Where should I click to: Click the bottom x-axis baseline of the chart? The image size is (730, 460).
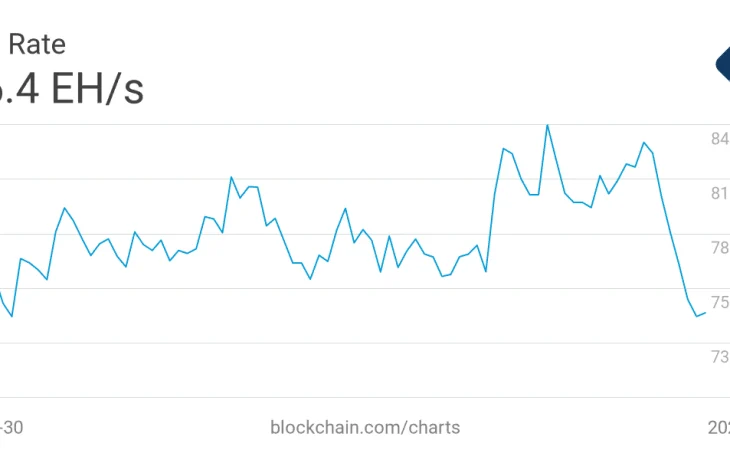(354, 398)
